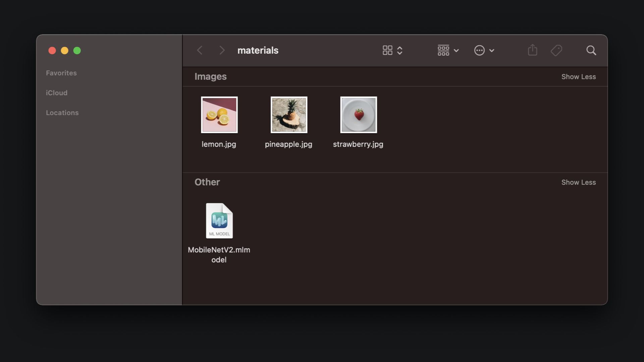
Task: Click the Share icon in toolbar
Action: tap(532, 50)
